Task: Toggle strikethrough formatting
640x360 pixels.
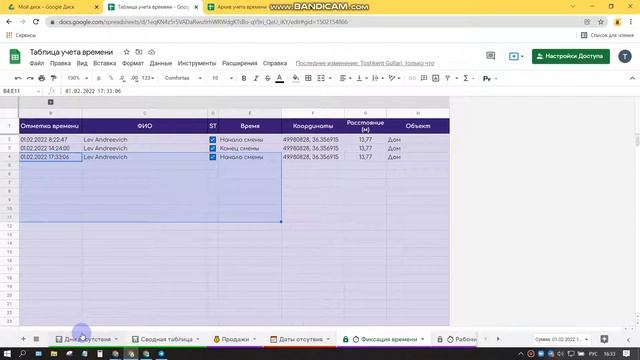Action: [x=267, y=78]
